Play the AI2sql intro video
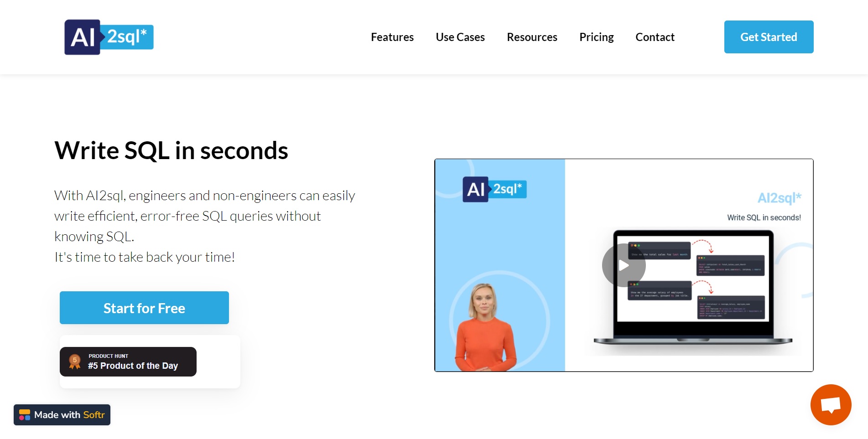 (x=624, y=265)
